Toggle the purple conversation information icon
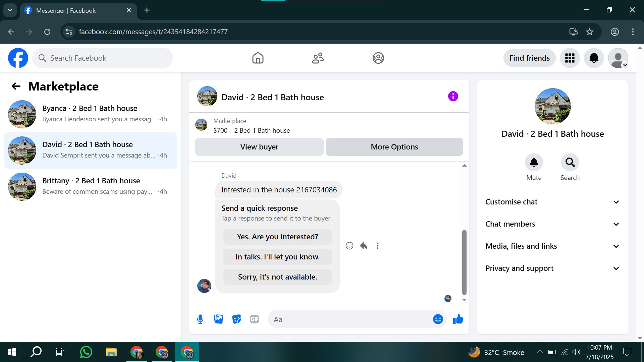This screenshot has width=644, height=362. [x=453, y=97]
